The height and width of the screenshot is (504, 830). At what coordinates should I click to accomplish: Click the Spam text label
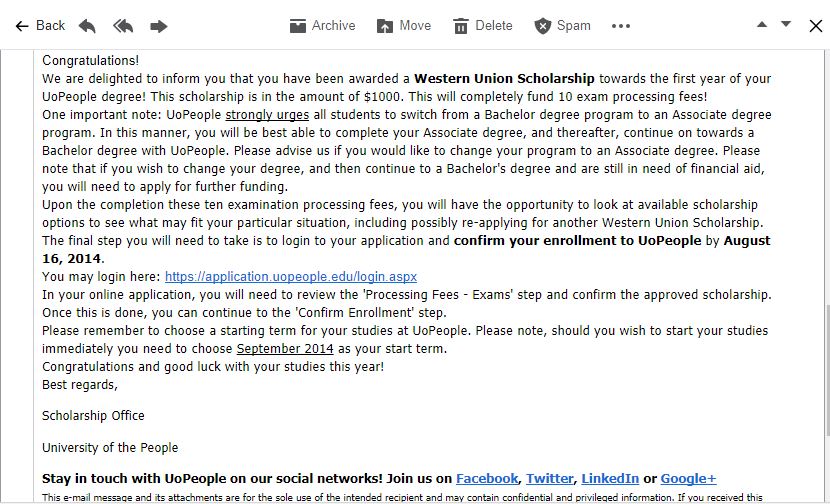point(574,26)
